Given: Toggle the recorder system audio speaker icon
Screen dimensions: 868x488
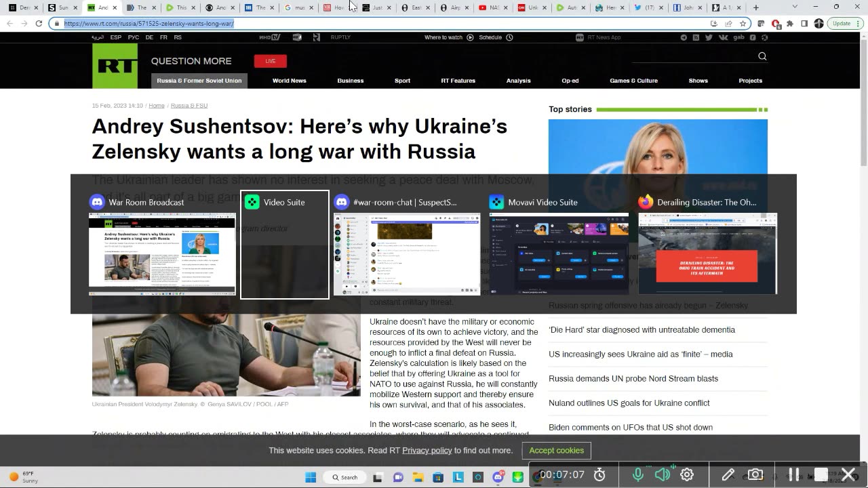Looking at the screenshot, I should point(663,475).
